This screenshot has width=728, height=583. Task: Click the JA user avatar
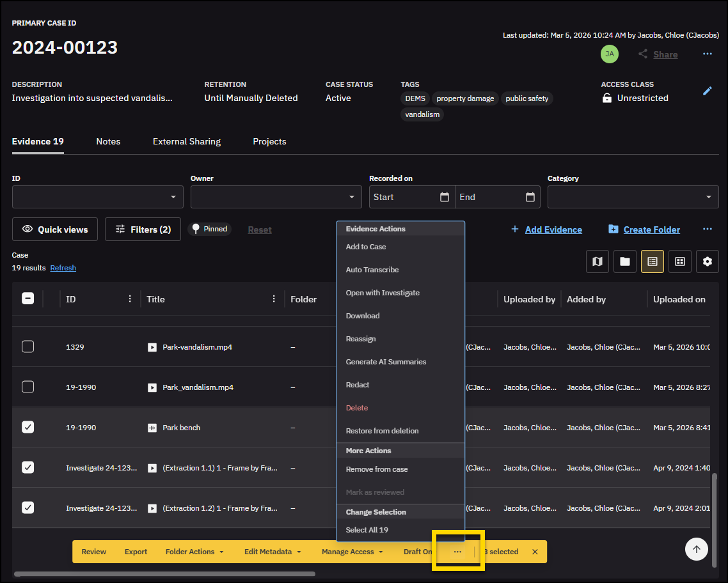[x=609, y=54]
